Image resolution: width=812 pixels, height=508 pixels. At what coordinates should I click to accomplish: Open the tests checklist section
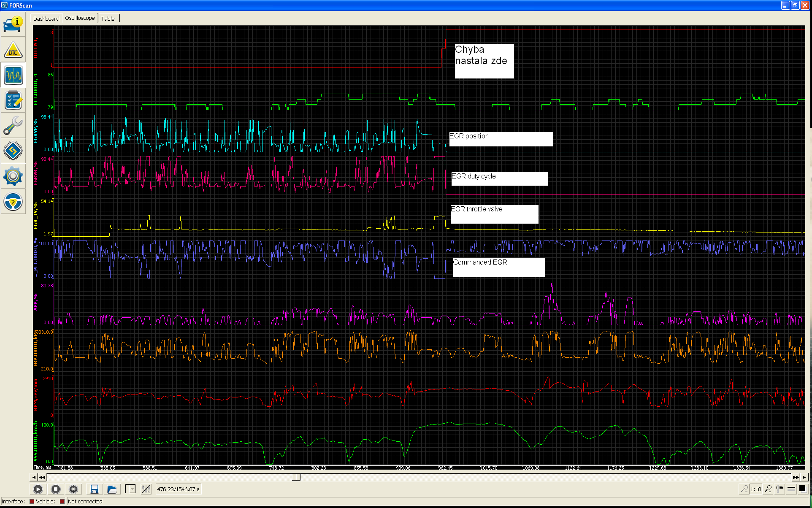13,101
